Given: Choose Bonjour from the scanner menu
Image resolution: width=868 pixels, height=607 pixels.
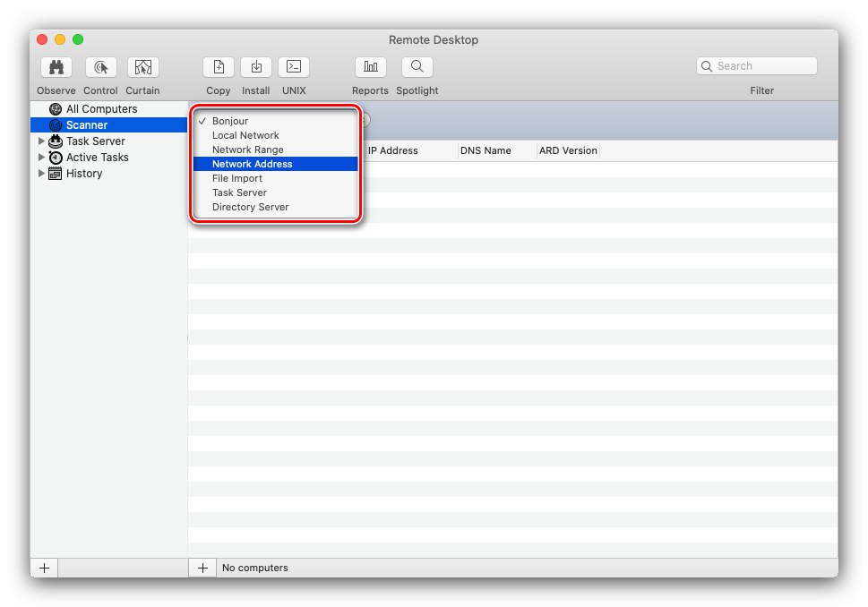Looking at the screenshot, I should [x=276, y=121].
